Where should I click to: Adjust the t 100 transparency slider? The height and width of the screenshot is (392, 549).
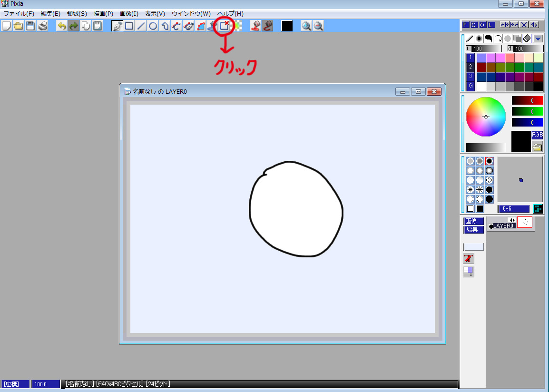[x=483, y=49]
